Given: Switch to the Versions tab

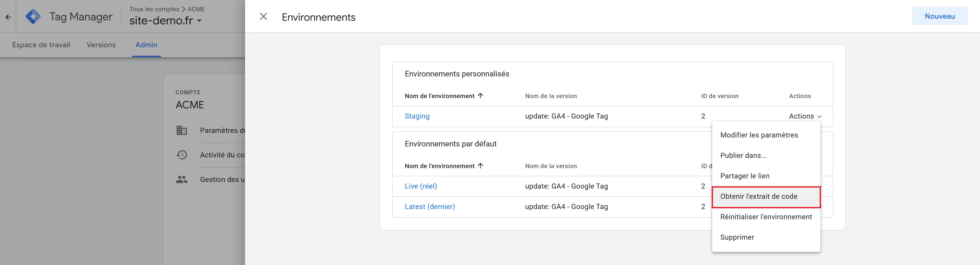Looking at the screenshot, I should click(101, 45).
